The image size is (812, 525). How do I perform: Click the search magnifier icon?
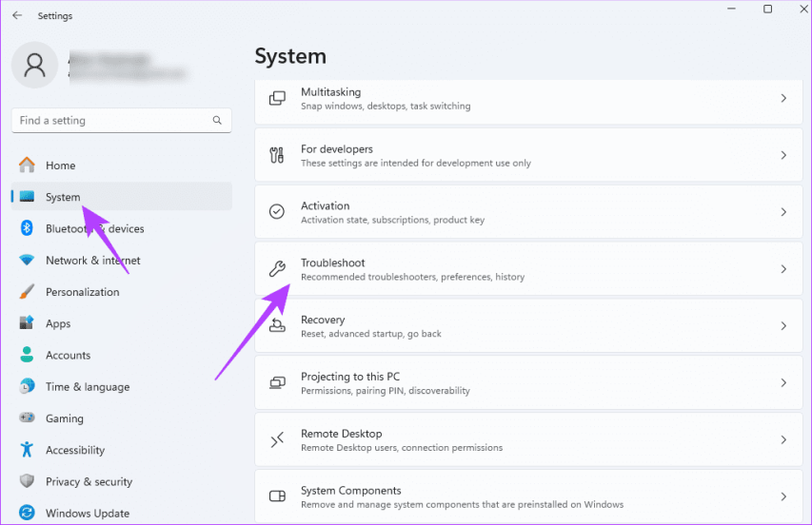click(x=218, y=121)
